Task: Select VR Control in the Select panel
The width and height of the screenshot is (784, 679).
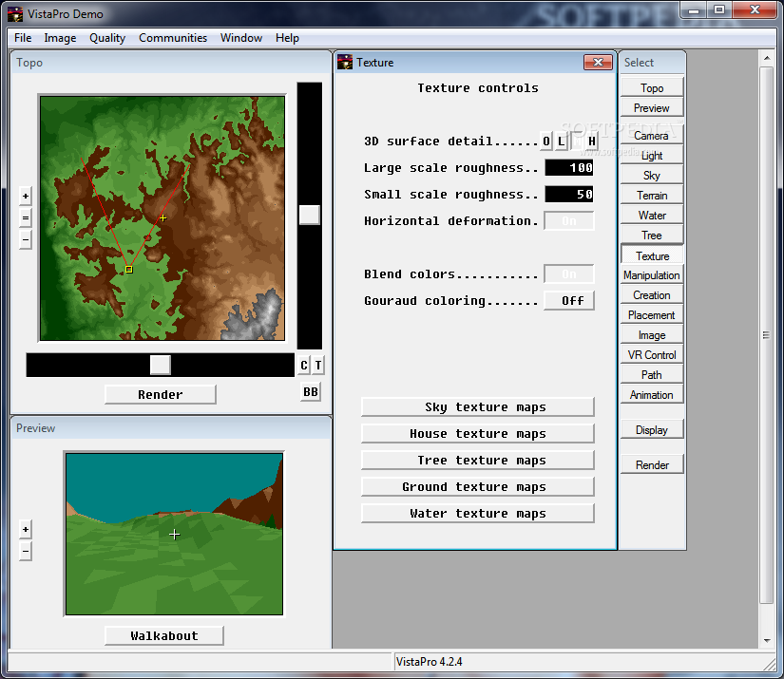Action: pos(652,355)
